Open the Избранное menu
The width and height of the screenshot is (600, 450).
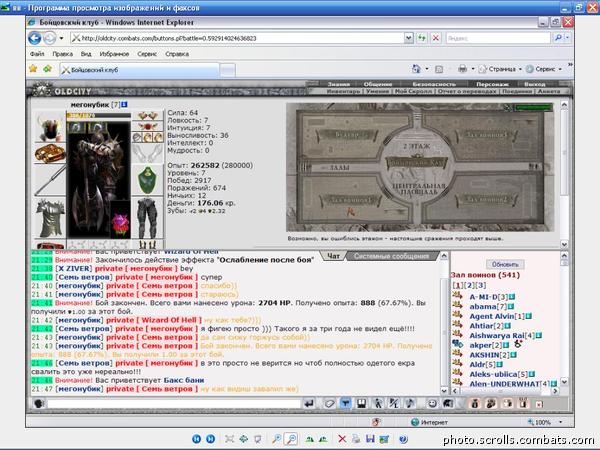(x=114, y=54)
